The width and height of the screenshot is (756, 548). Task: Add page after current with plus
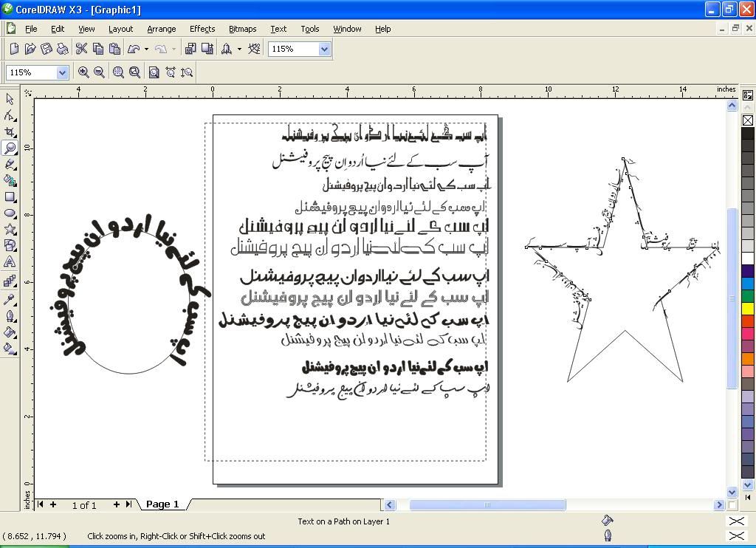(116, 504)
